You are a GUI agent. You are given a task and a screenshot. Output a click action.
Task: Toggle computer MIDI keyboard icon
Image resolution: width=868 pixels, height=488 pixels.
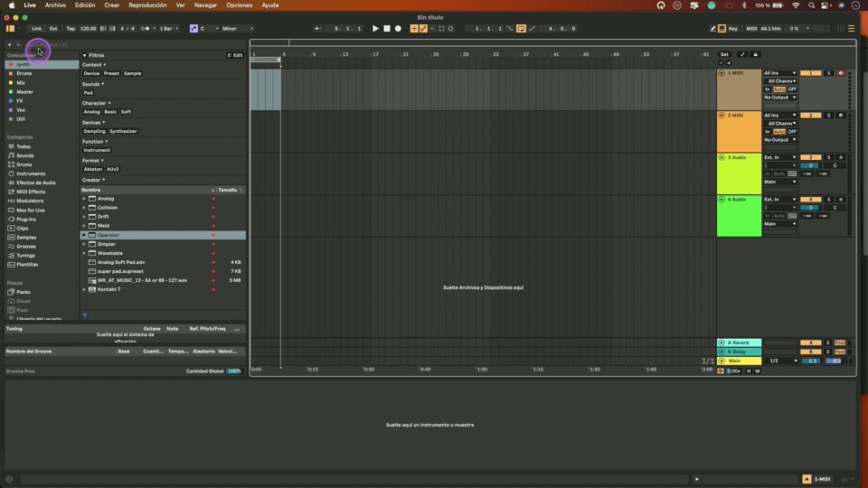(x=722, y=28)
